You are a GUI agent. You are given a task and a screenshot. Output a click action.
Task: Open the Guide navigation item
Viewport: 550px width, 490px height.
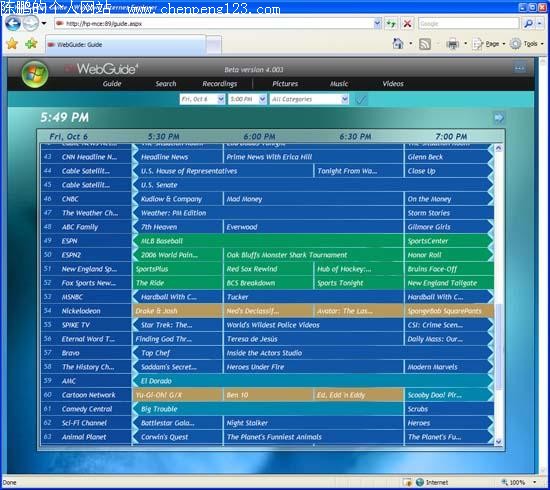(112, 84)
